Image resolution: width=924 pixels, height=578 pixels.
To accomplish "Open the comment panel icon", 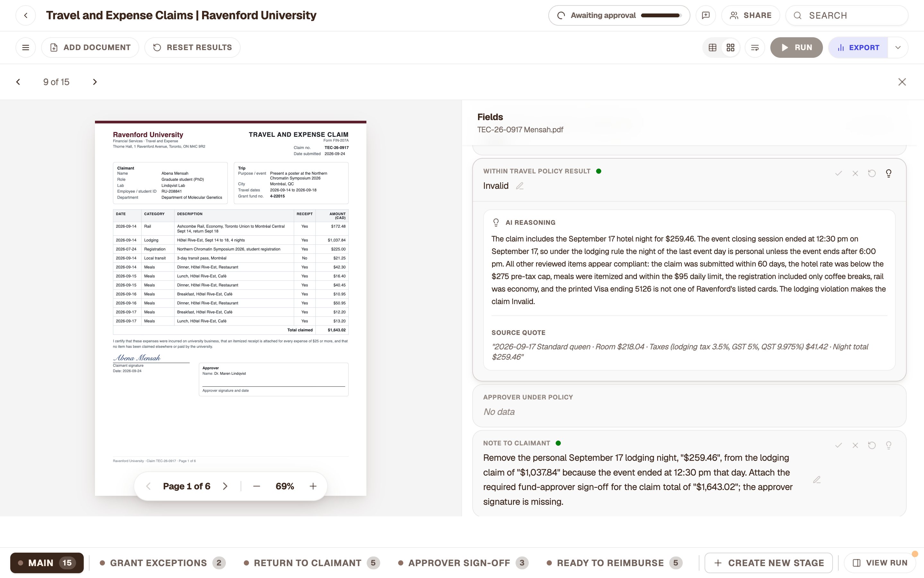I will (706, 15).
